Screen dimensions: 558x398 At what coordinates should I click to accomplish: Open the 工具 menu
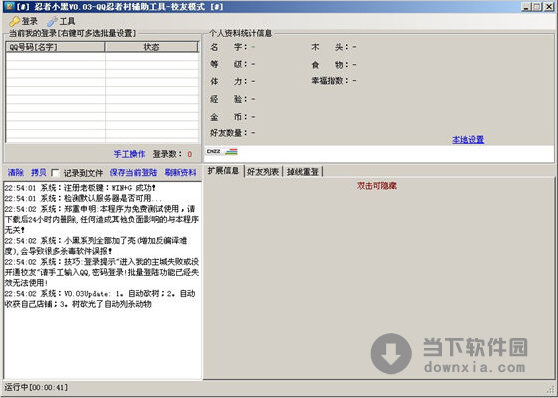pos(61,22)
